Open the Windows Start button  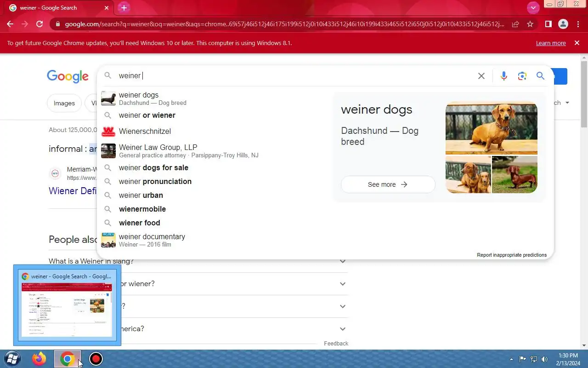click(12, 359)
